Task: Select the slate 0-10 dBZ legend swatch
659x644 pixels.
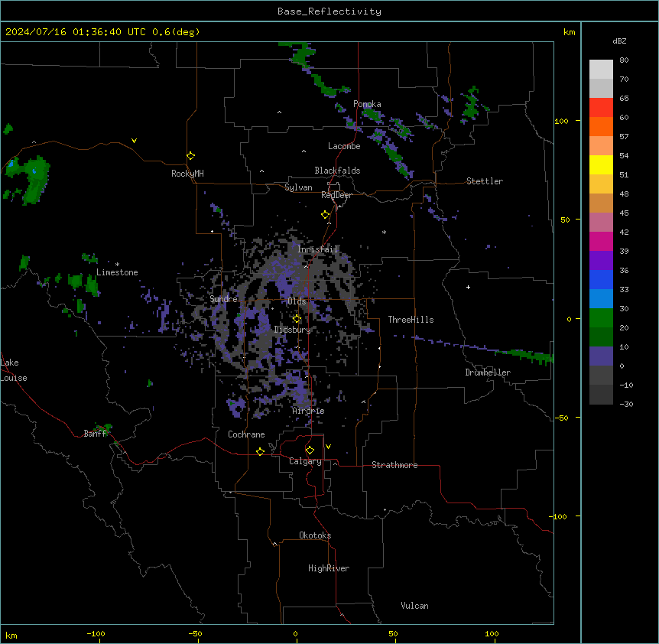Action: [601, 356]
